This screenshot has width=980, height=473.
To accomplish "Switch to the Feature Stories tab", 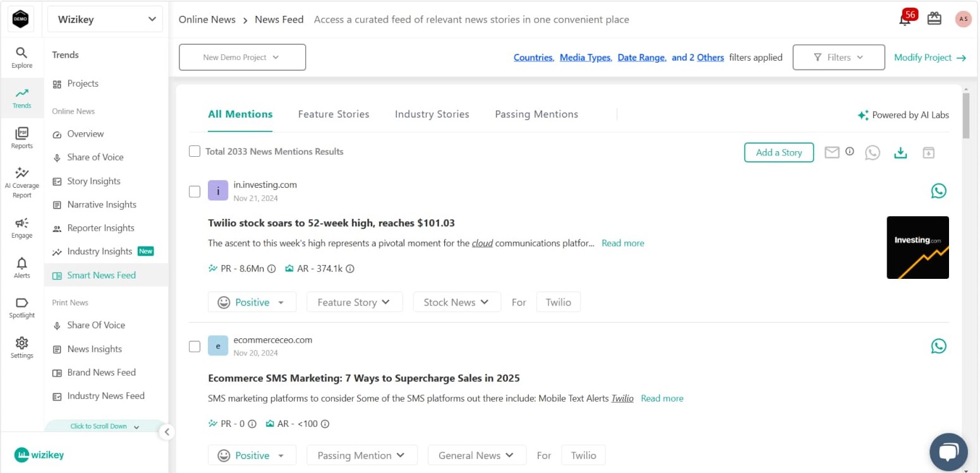I will (334, 114).
